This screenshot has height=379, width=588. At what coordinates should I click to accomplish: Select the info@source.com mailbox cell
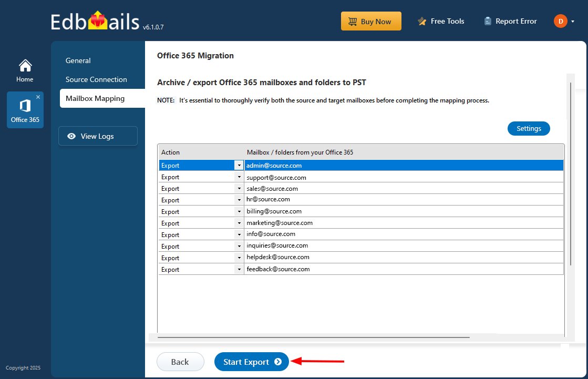(x=404, y=234)
